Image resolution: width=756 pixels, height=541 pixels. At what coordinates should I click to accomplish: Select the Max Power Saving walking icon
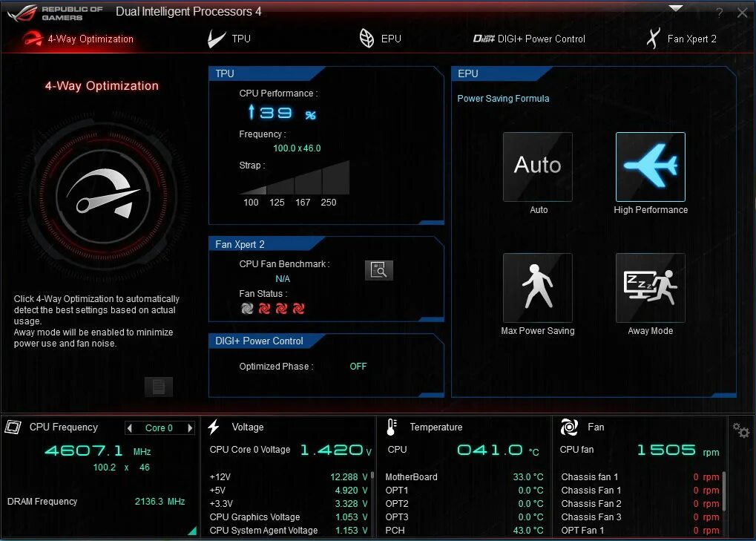538,287
